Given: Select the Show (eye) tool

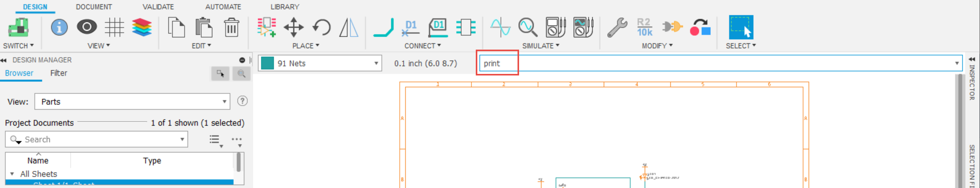Looking at the screenshot, I should [87, 27].
